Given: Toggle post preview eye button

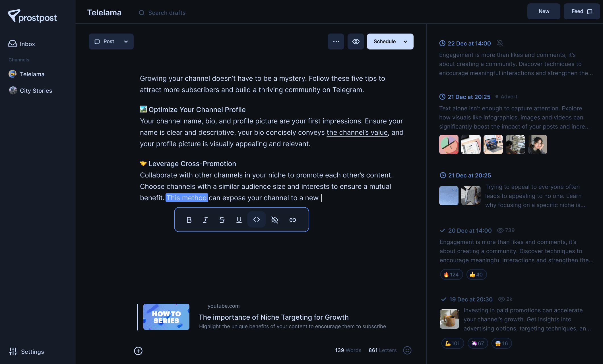Looking at the screenshot, I should point(356,42).
